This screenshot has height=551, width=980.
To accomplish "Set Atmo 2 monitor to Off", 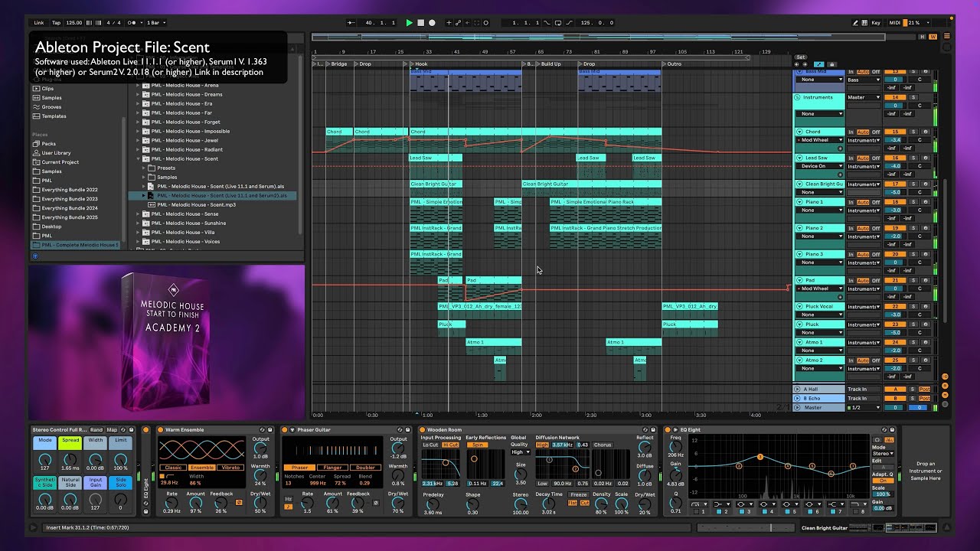I will [876, 360].
